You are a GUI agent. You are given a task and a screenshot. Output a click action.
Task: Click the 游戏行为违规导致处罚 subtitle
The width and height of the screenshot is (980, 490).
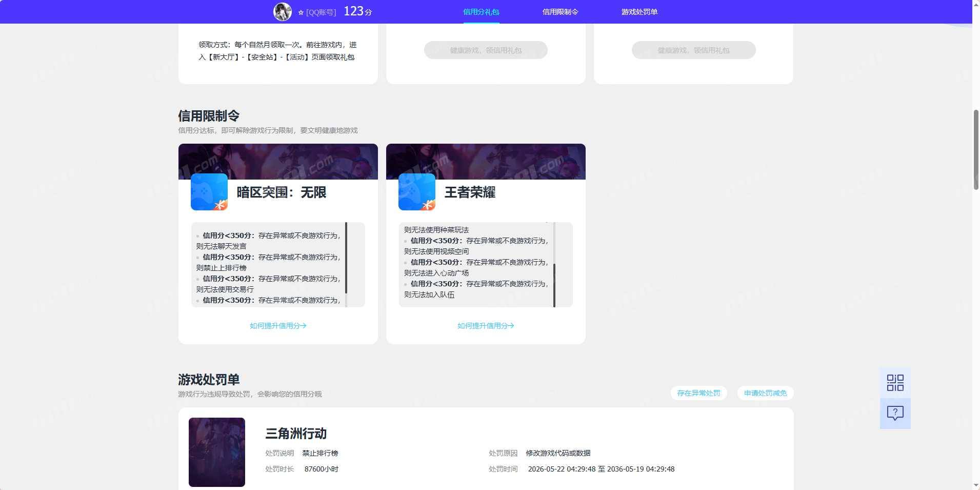pyautogui.click(x=250, y=394)
